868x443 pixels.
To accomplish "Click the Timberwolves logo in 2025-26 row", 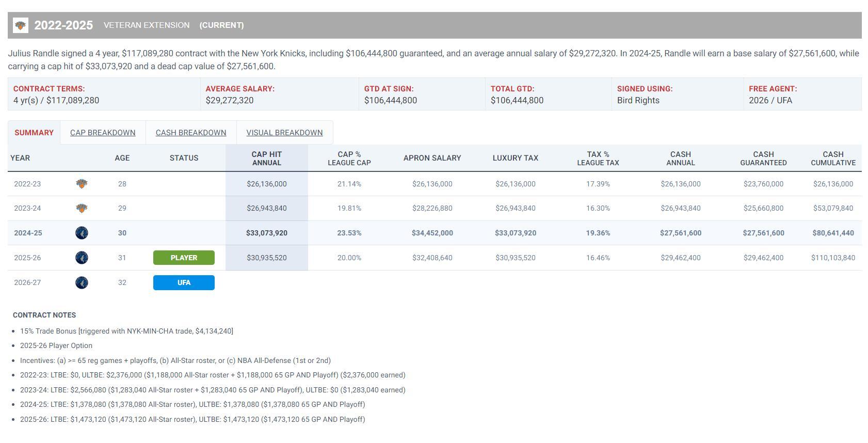I will click(82, 258).
